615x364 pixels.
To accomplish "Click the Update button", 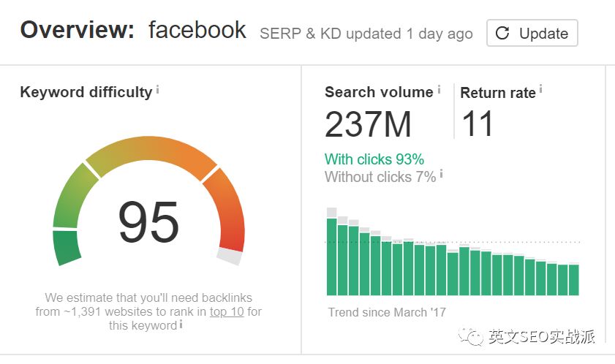I will tap(532, 34).
